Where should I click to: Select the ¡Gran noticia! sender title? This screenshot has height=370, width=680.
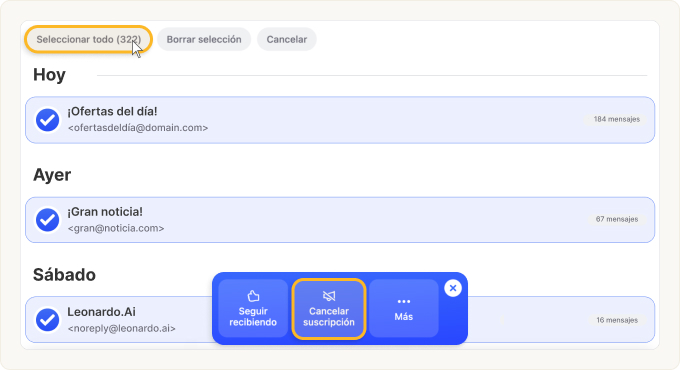[105, 212]
